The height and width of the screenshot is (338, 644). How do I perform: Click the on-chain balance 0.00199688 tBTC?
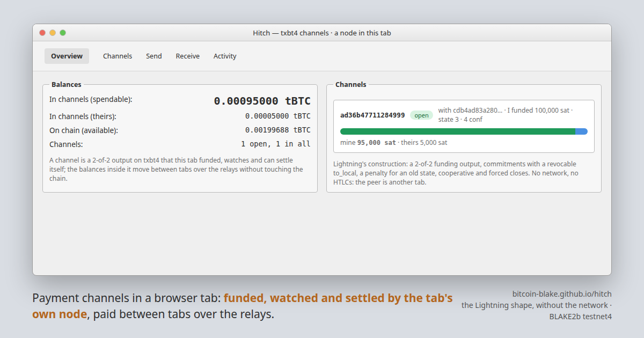(277, 130)
